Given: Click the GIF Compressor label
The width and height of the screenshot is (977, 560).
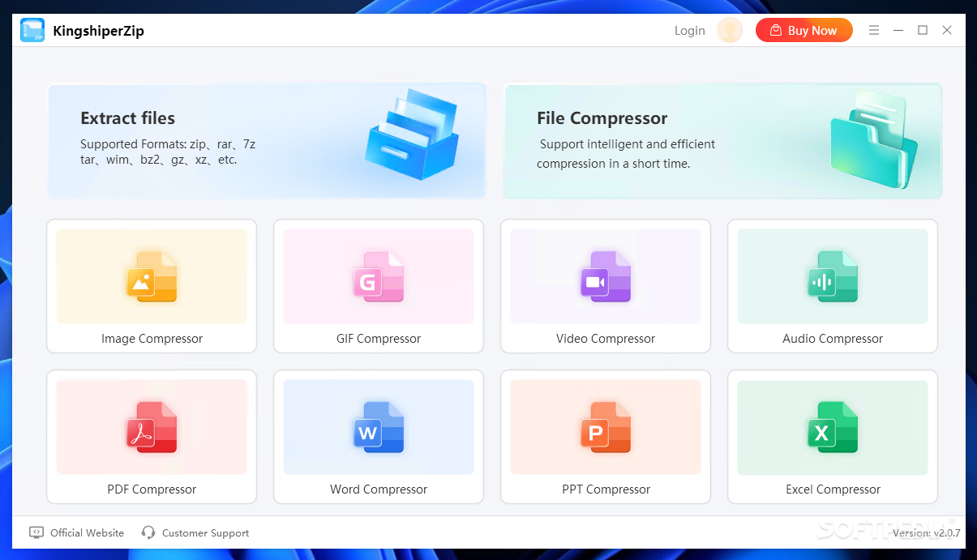Looking at the screenshot, I should coord(379,339).
